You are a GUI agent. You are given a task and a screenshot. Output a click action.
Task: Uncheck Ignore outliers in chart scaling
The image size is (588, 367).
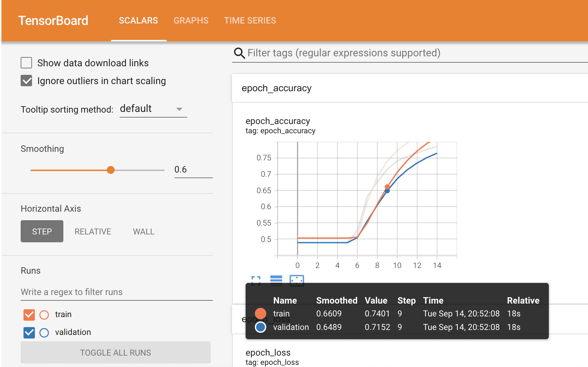point(26,81)
